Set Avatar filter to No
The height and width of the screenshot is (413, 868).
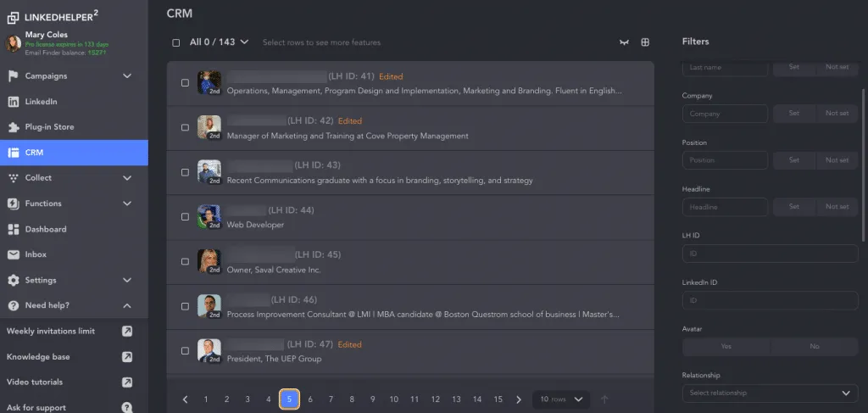click(x=815, y=347)
